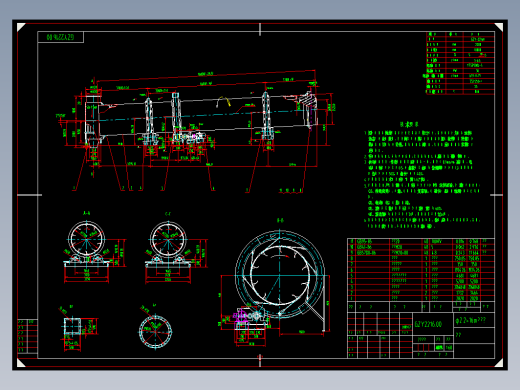
Task: Click the C-C section label
Action: [168, 214]
